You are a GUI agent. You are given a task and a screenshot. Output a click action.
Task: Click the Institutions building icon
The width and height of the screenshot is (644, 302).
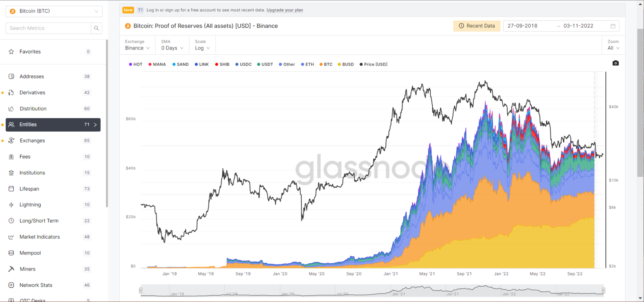click(x=11, y=173)
